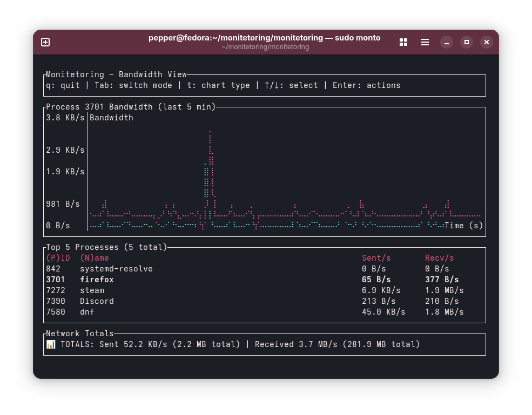Viewport: 532px width, 415px height.
Task: Select the steam process row
Action: tap(265, 290)
